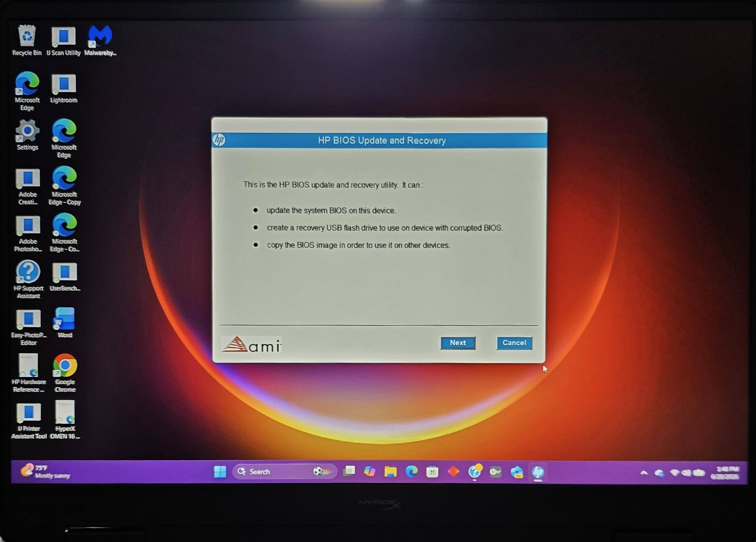The width and height of the screenshot is (756, 542).
Task: Select the U Printer Assistant Tool icon
Action: coord(29,421)
